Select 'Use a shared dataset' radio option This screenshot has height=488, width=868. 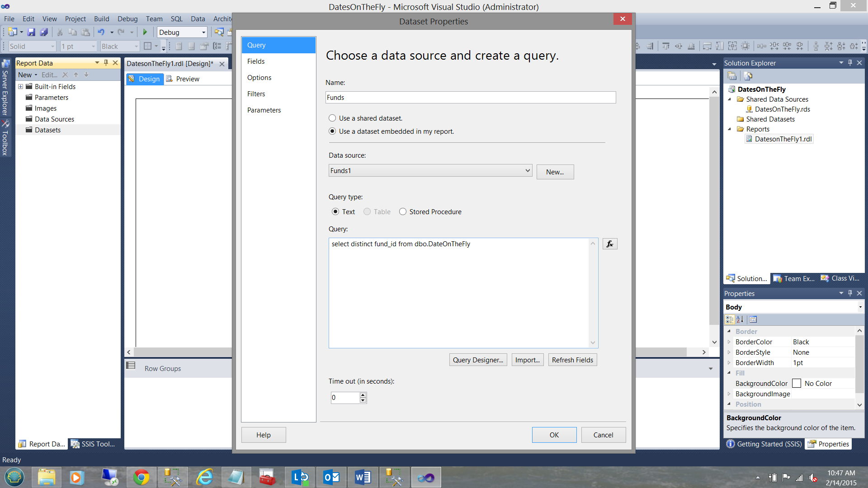pyautogui.click(x=332, y=118)
